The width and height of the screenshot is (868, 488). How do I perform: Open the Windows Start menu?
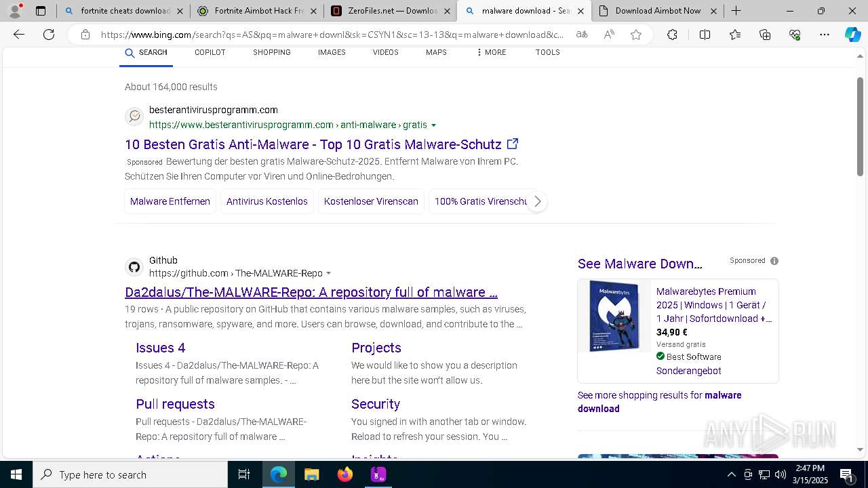point(16,474)
